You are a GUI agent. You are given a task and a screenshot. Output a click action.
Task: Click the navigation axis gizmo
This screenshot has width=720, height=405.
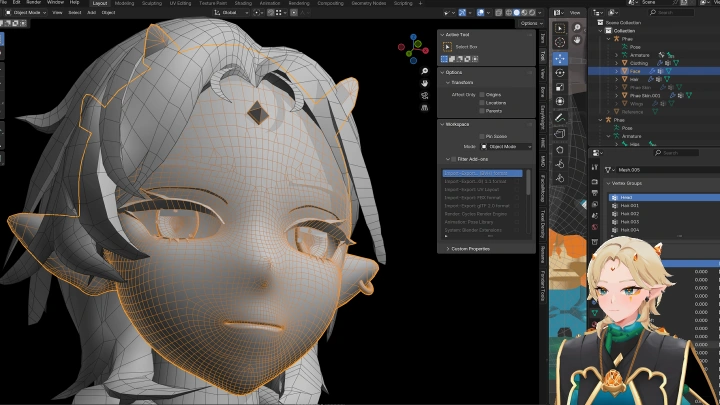(413, 48)
